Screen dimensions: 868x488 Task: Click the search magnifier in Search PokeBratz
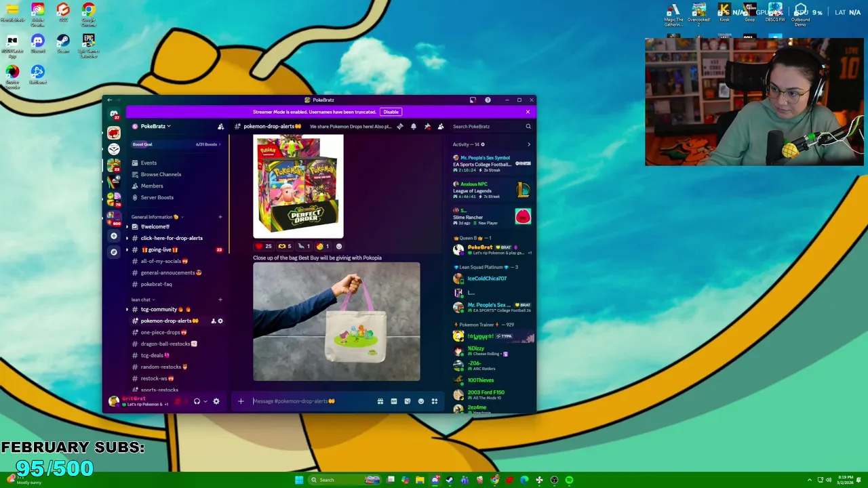pos(528,127)
